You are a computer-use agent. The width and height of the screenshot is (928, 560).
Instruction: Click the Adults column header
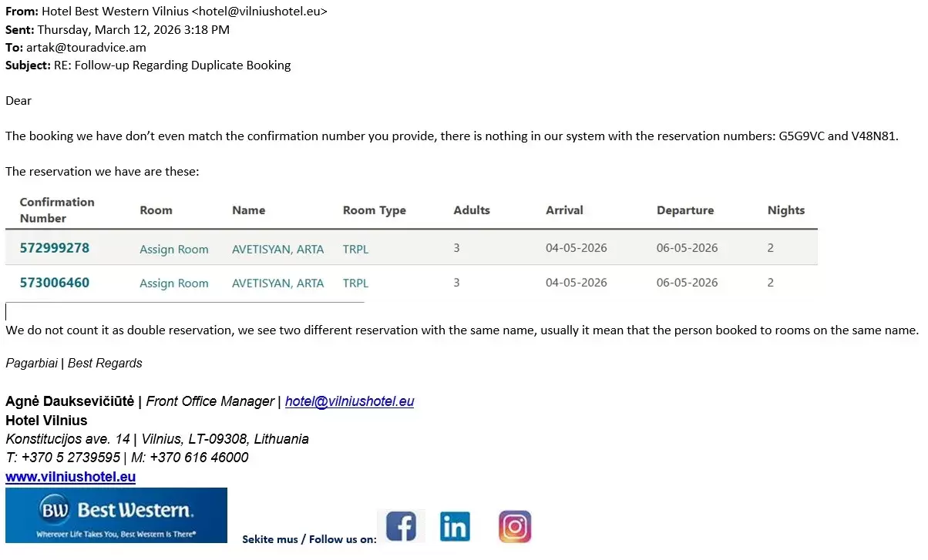(472, 210)
